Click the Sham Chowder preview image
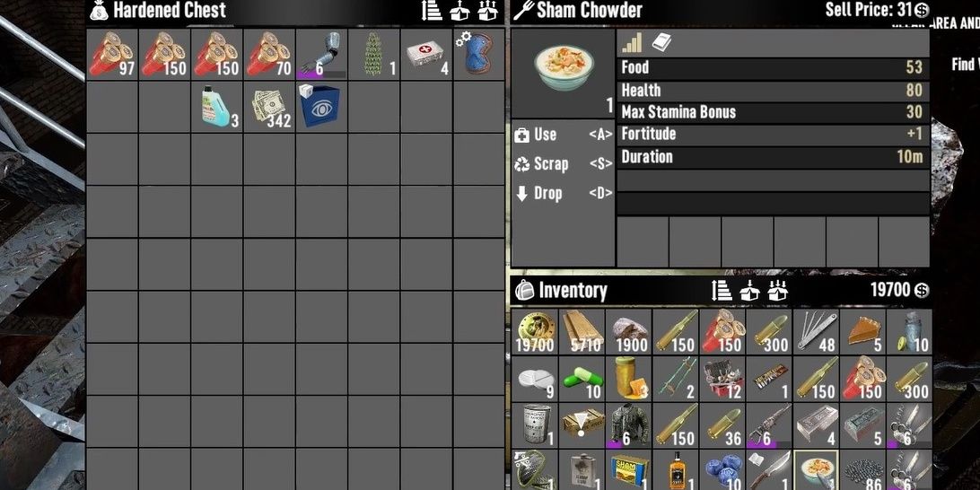 click(564, 67)
